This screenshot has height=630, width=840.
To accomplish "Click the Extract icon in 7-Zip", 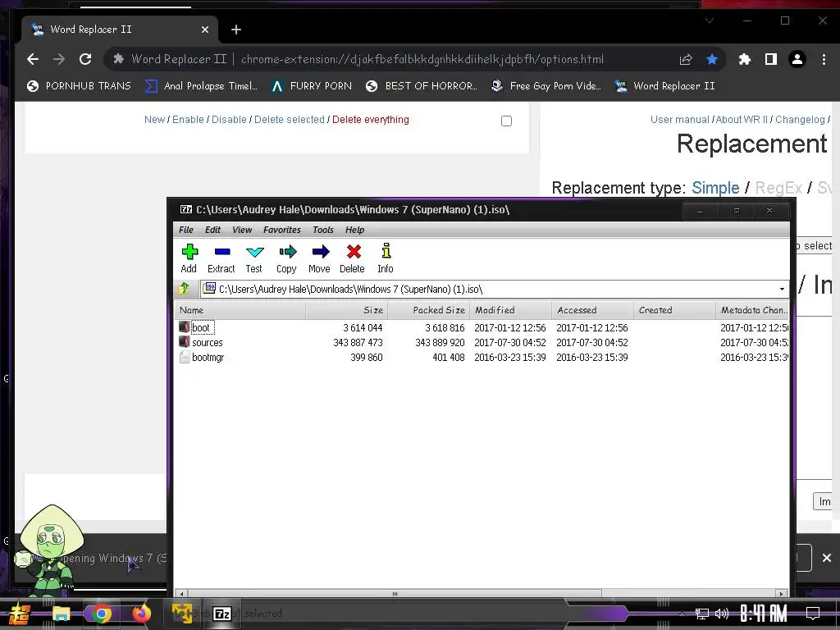I will [221, 258].
